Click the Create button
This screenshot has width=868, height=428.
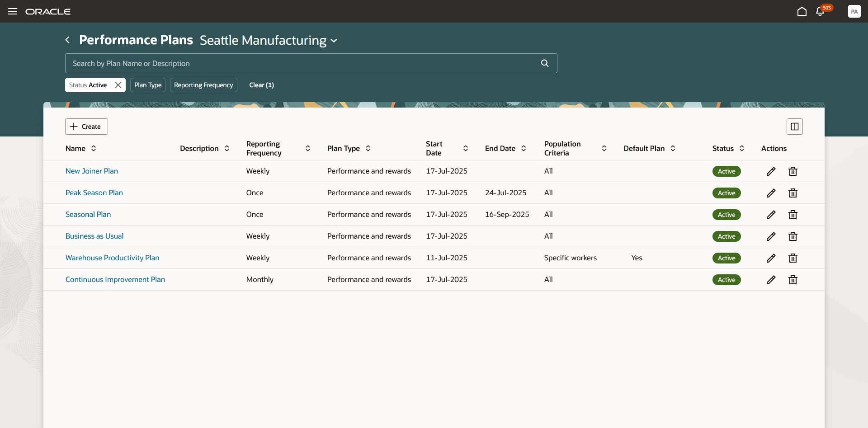[86, 127]
